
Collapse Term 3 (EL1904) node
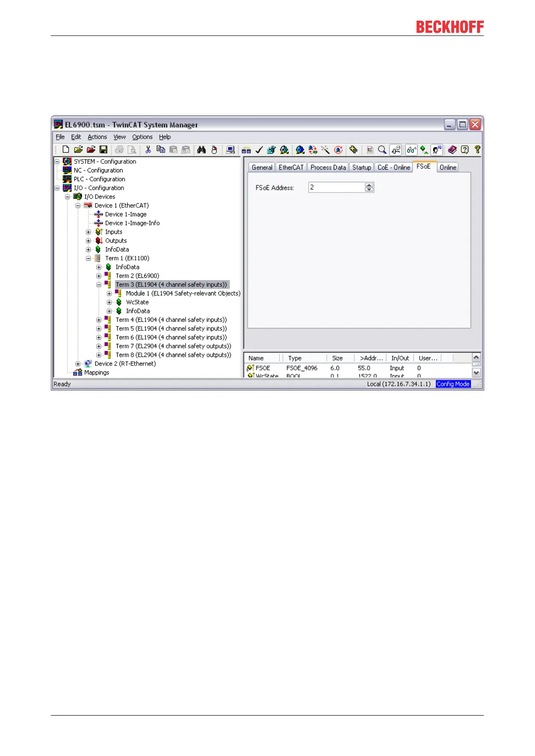pyautogui.click(x=99, y=285)
